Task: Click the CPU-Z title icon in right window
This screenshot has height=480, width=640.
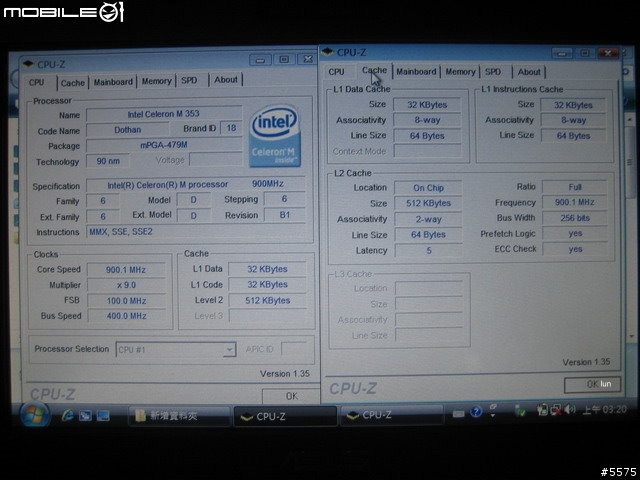Action: pyautogui.click(x=328, y=52)
